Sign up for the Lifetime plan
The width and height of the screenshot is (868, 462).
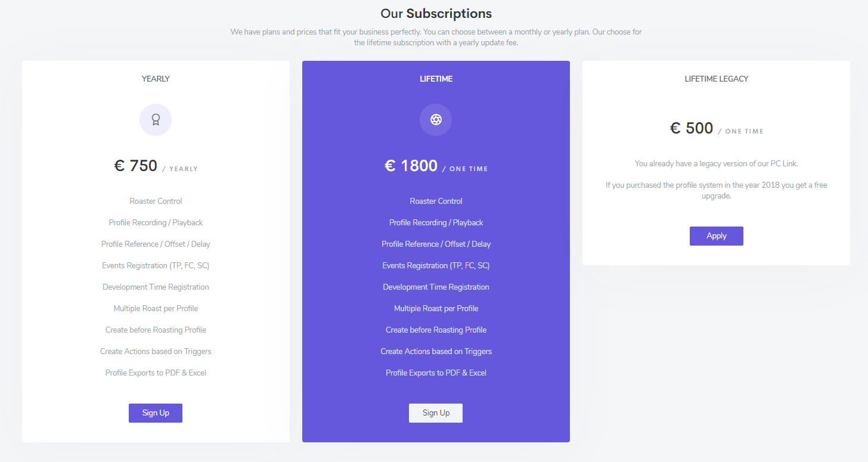(x=436, y=413)
